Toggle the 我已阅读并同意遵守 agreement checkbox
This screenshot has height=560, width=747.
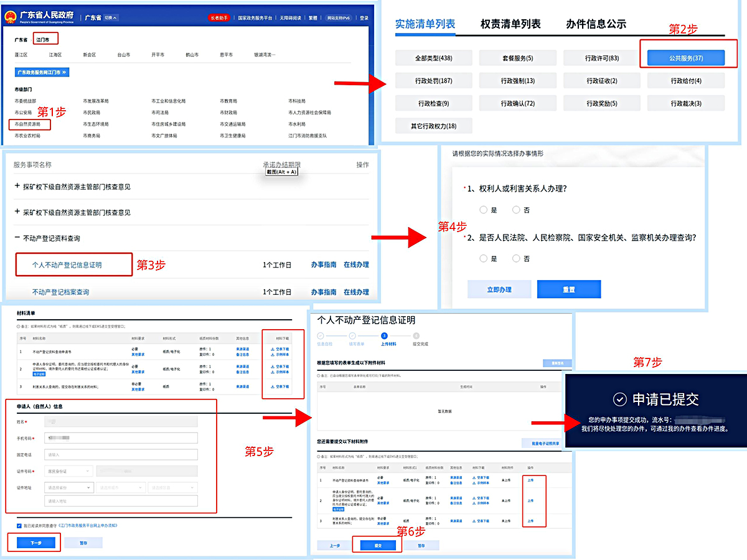[x=20, y=526]
